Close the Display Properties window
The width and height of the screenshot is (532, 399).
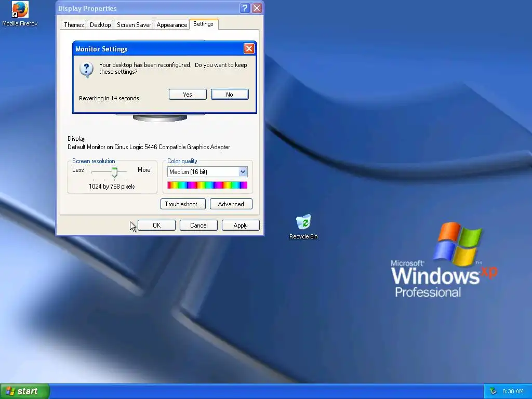[257, 8]
